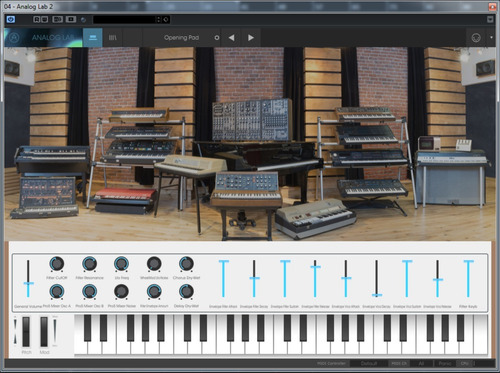Image resolution: width=500 pixels, height=373 pixels.
Task: Click the thin slider left of Pitch wheel
Action: tap(15, 331)
